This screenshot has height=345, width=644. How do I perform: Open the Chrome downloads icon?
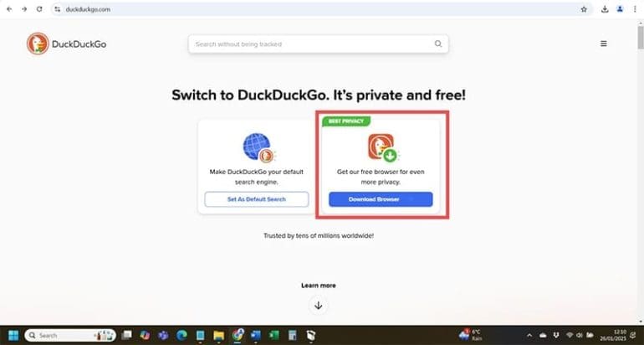(x=605, y=8)
